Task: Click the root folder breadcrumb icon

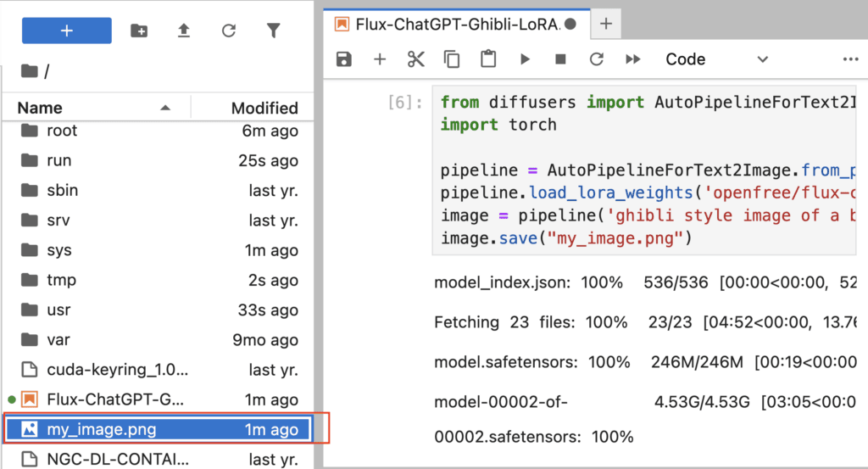Action: [x=30, y=71]
